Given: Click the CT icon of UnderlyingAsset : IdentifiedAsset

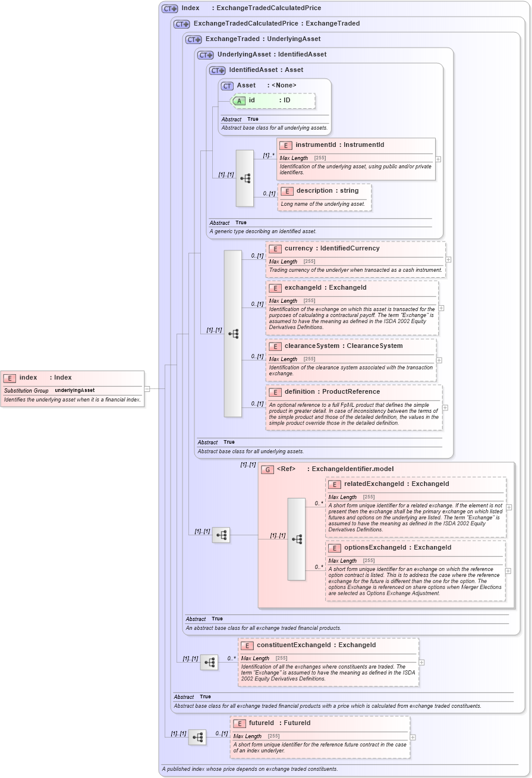Looking at the screenshot, I should (x=206, y=55).
